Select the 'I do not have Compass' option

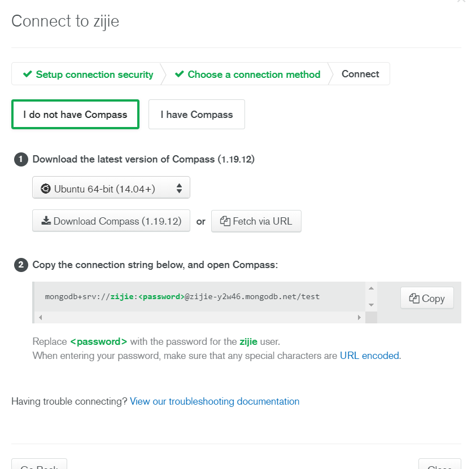[75, 115]
